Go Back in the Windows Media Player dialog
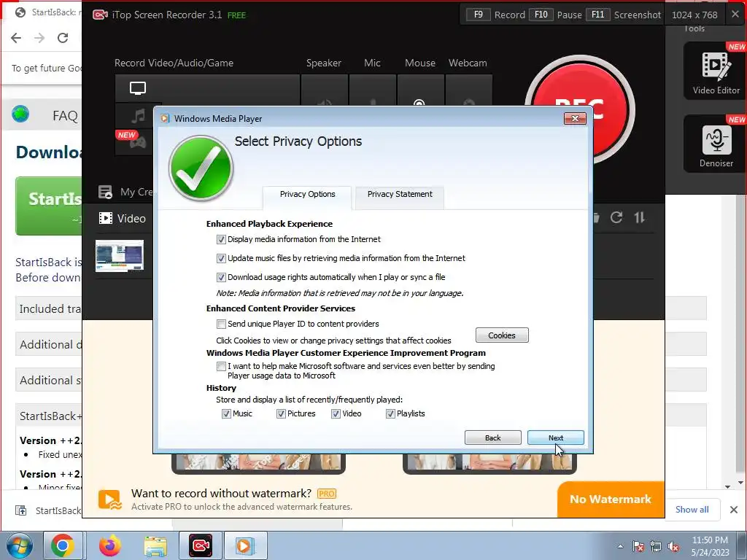747x560 pixels. coord(492,437)
